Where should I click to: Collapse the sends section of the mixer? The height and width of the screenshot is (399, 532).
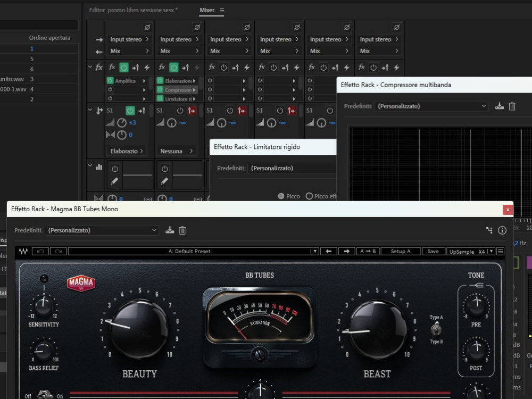(90, 110)
